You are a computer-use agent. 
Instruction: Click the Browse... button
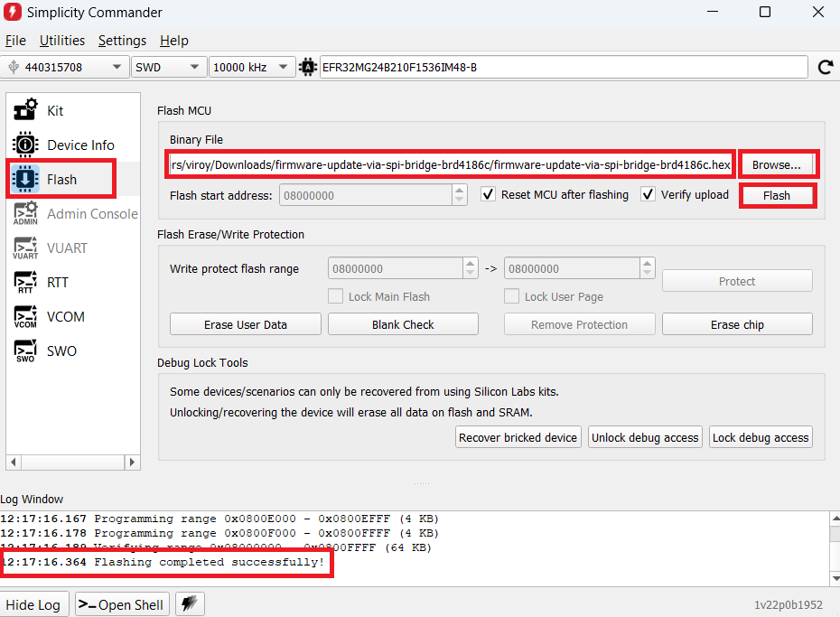point(777,164)
